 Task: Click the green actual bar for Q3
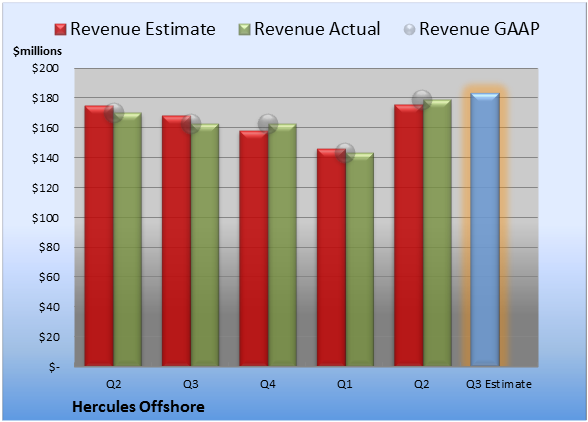point(205,245)
